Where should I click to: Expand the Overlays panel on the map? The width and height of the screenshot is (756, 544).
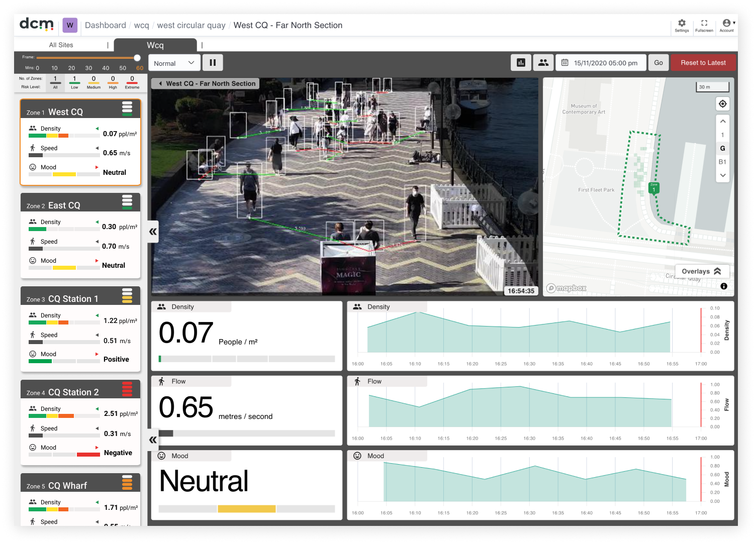[702, 271]
